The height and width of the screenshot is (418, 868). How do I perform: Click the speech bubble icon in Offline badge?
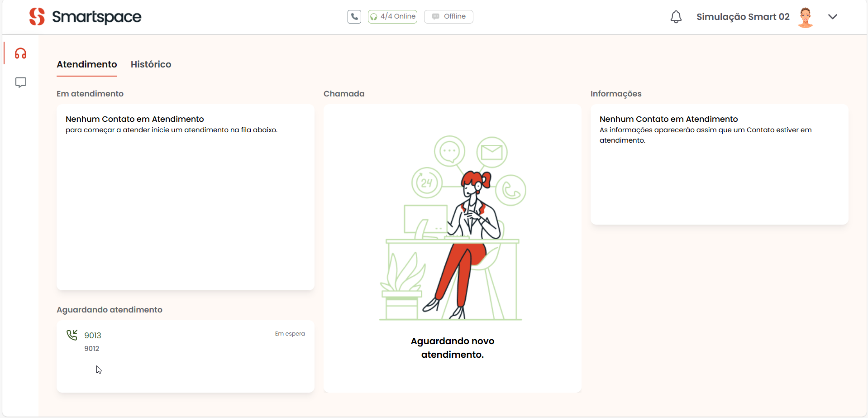coord(435,17)
